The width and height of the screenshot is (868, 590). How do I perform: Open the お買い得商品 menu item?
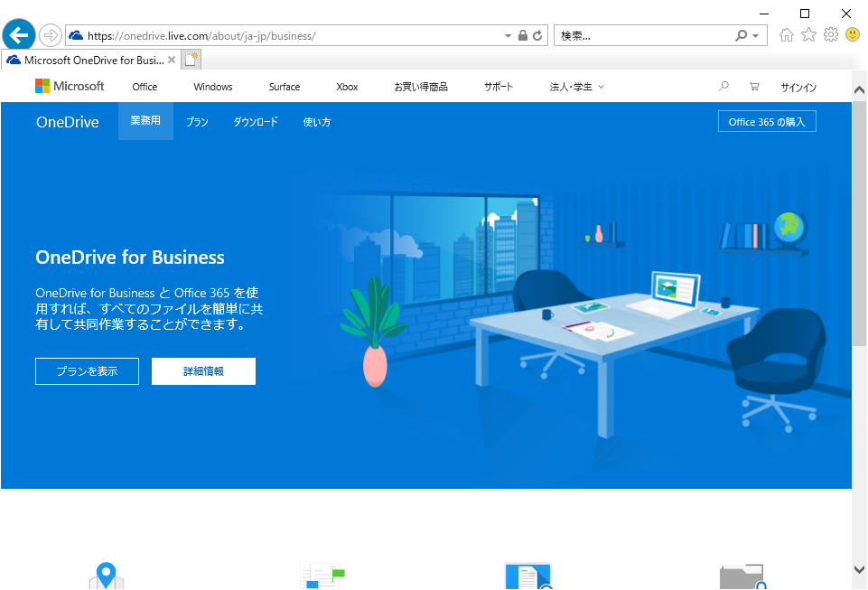click(421, 87)
